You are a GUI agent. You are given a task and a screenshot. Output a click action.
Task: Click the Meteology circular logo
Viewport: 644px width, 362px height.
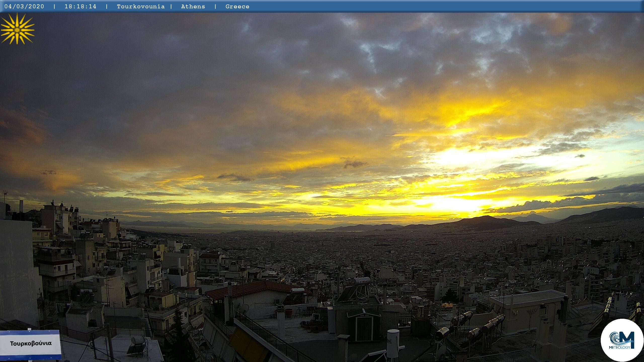(x=622, y=340)
